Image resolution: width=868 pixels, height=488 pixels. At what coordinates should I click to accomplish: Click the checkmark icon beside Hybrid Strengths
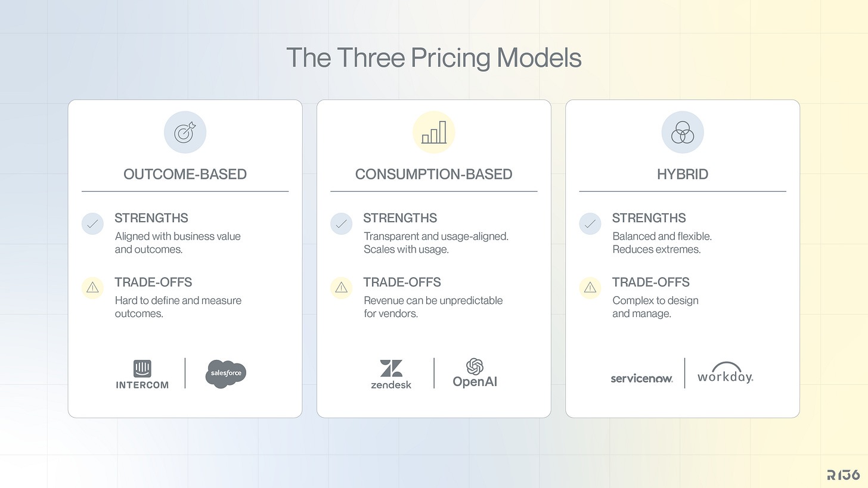(590, 224)
